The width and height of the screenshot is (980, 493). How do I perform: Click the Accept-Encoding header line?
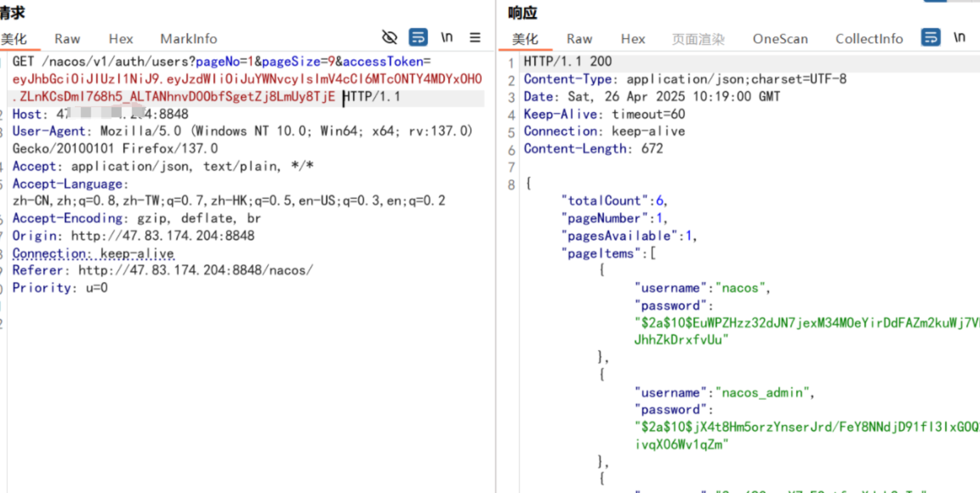coord(136,218)
